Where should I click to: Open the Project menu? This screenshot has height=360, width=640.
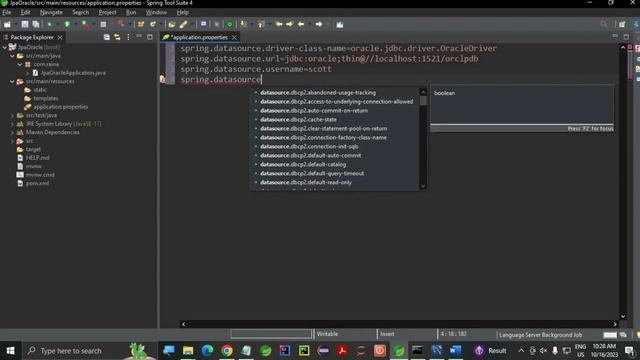107,12
